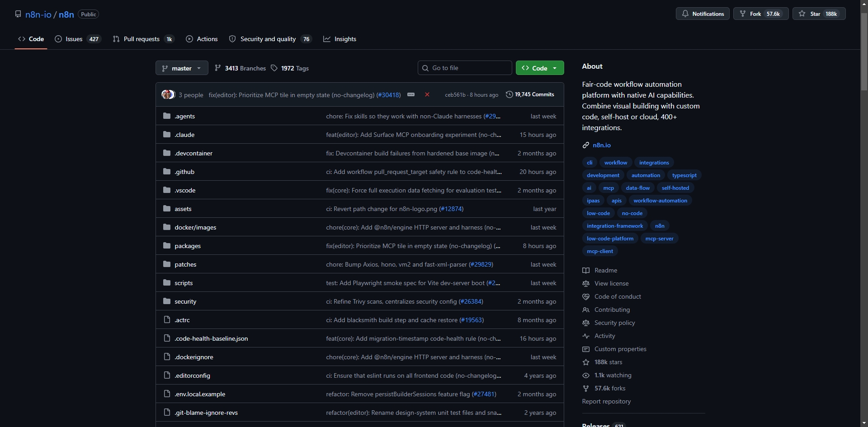Open the master branch dropdown
868x427 pixels.
182,68
